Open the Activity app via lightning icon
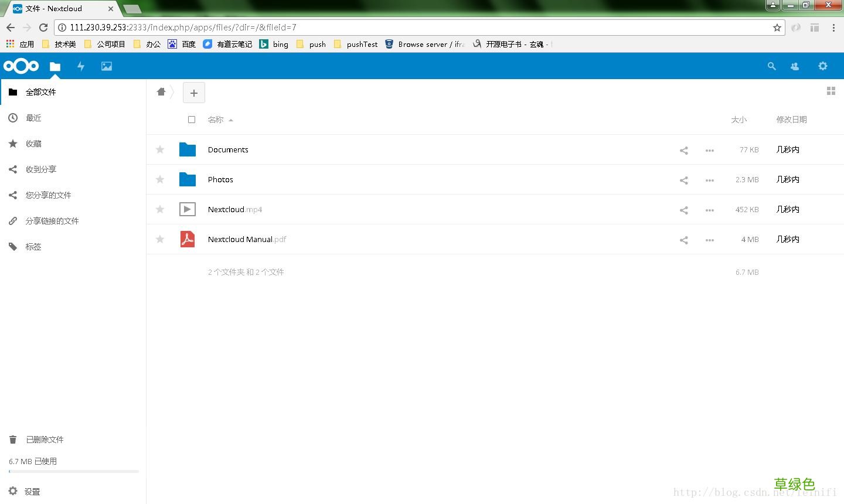This screenshot has height=504, width=844. pyautogui.click(x=81, y=66)
